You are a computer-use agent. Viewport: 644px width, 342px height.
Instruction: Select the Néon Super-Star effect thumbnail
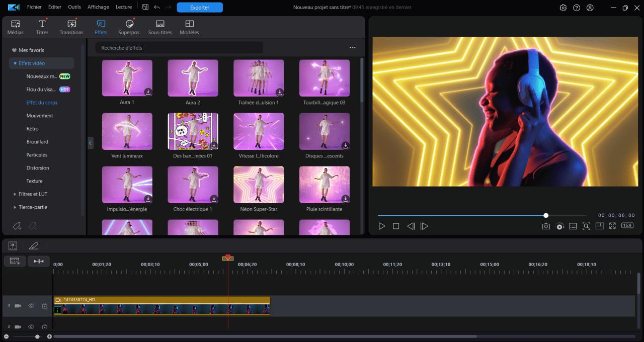pyautogui.click(x=259, y=185)
